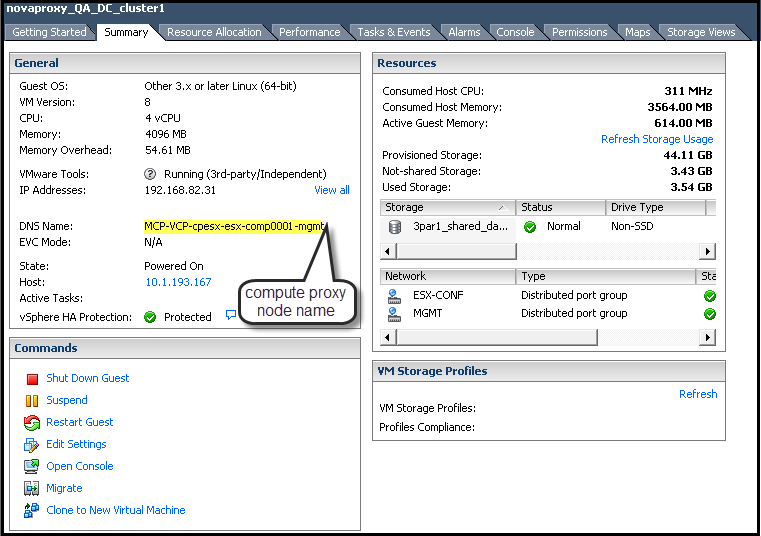The width and height of the screenshot is (761, 536).
Task: Open the Tasks & Events tab
Action: [393, 32]
